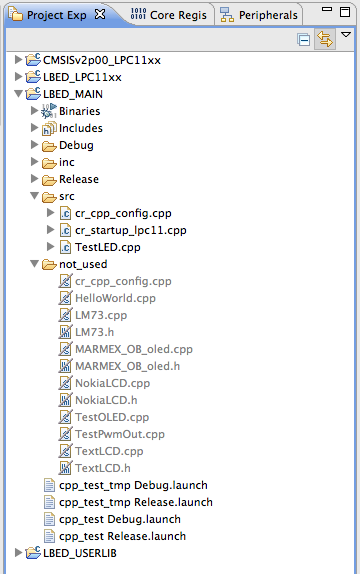Select cpp_test_tmp Release.launch

point(136,502)
